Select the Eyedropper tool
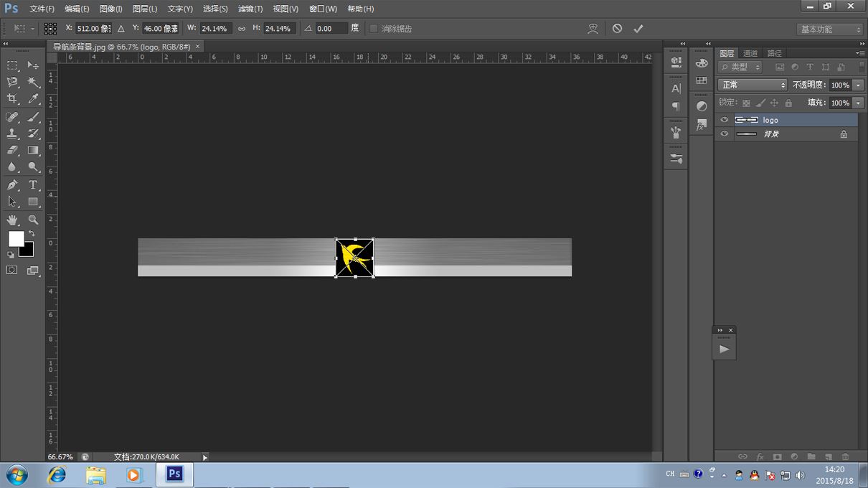This screenshot has height=488, width=868. tap(33, 99)
